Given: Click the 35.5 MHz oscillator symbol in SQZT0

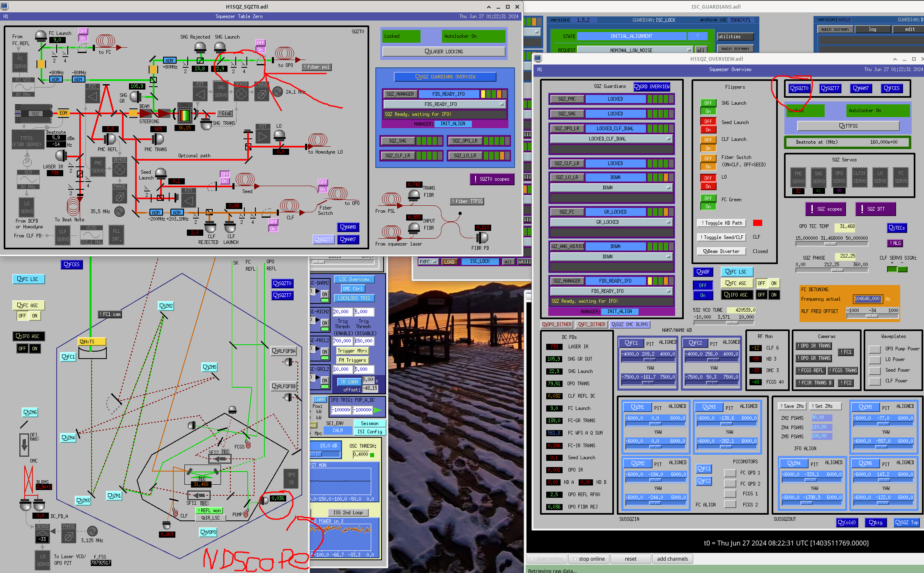Looking at the screenshot, I should [120, 212].
